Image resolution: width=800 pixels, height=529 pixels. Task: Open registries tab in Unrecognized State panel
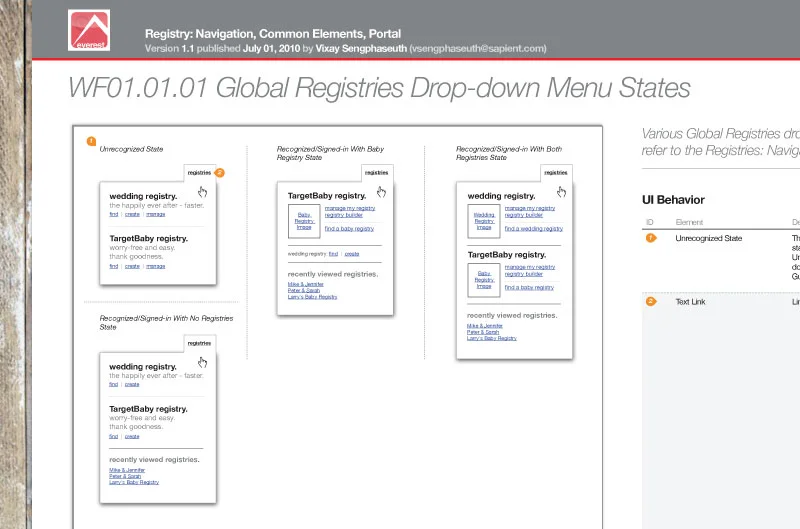point(199,173)
